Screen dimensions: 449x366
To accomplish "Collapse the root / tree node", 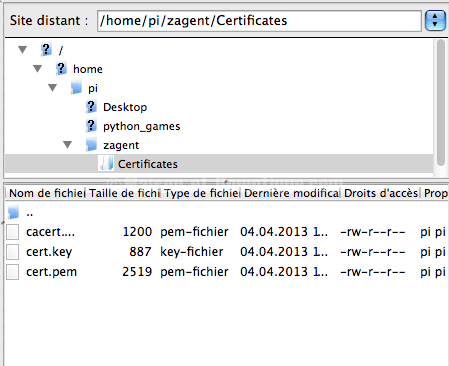I will [x=23, y=50].
